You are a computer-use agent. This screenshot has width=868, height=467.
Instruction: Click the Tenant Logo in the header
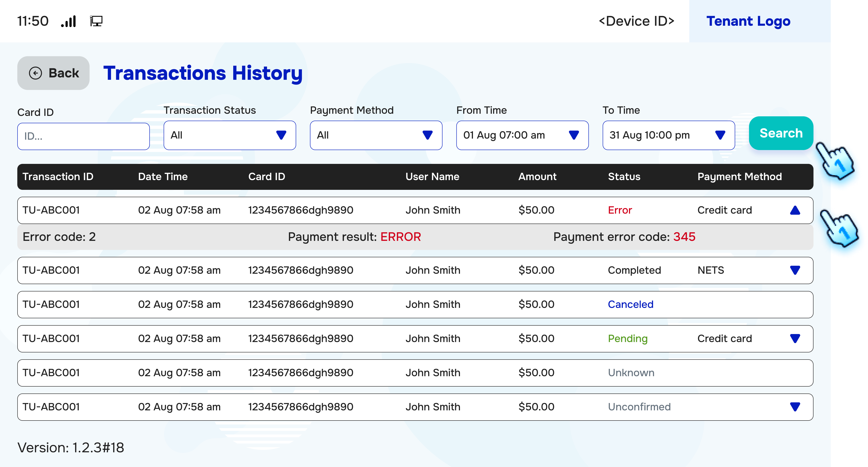point(749,21)
